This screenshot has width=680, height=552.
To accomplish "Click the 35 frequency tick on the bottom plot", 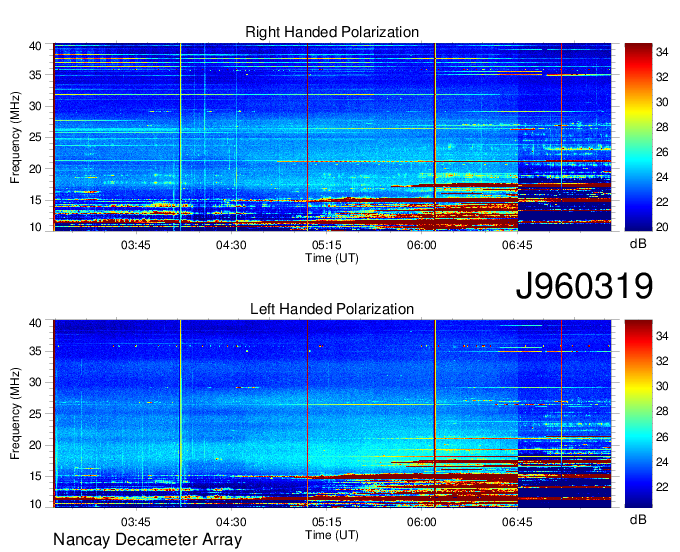I will click(x=35, y=351).
